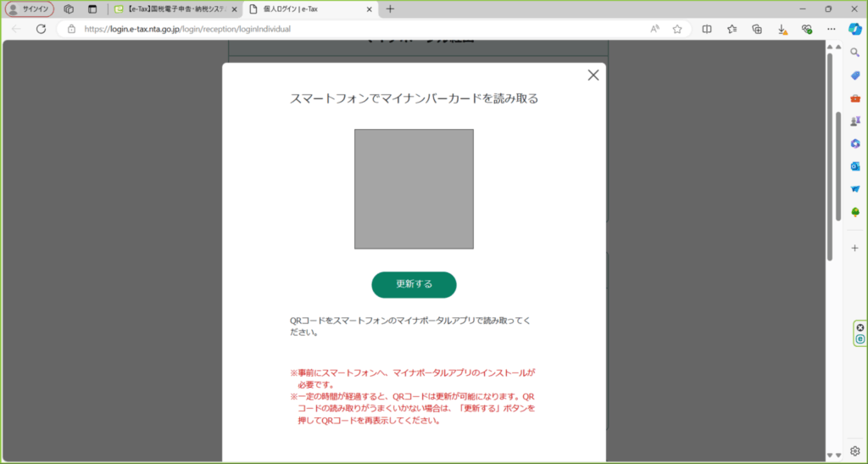Click the 更新する green button

[414, 285]
